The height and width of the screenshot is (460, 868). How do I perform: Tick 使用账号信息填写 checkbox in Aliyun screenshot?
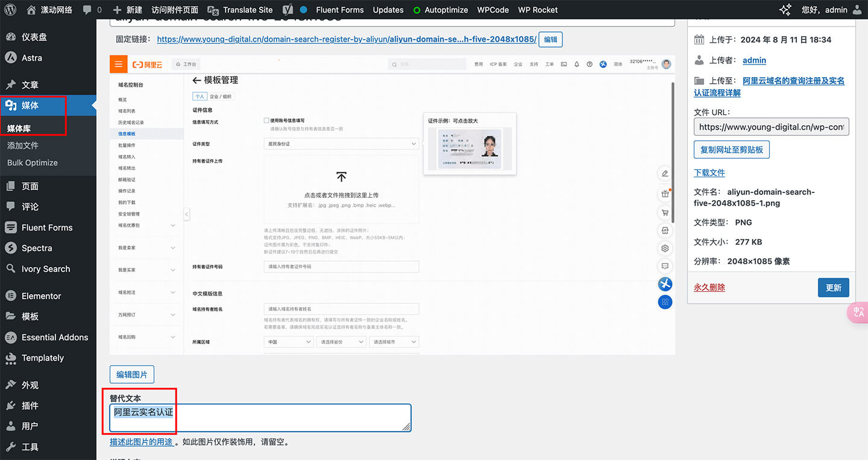coord(266,121)
